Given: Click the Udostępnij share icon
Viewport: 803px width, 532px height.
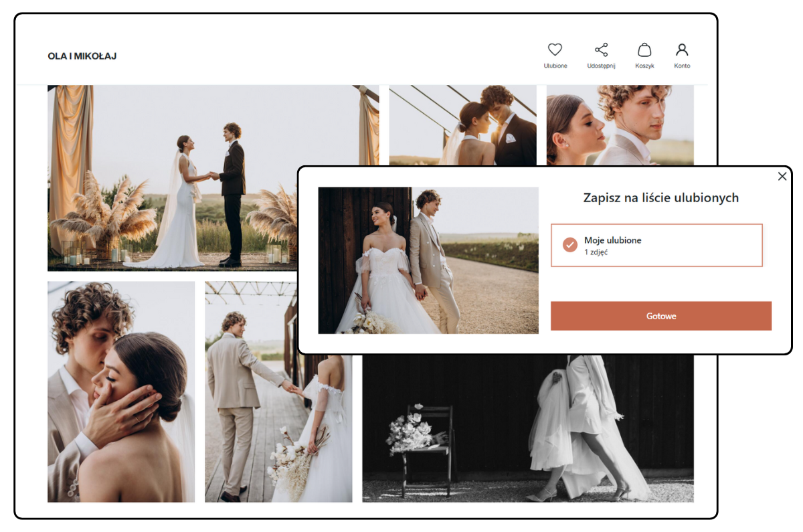Looking at the screenshot, I should coord(601,50).
